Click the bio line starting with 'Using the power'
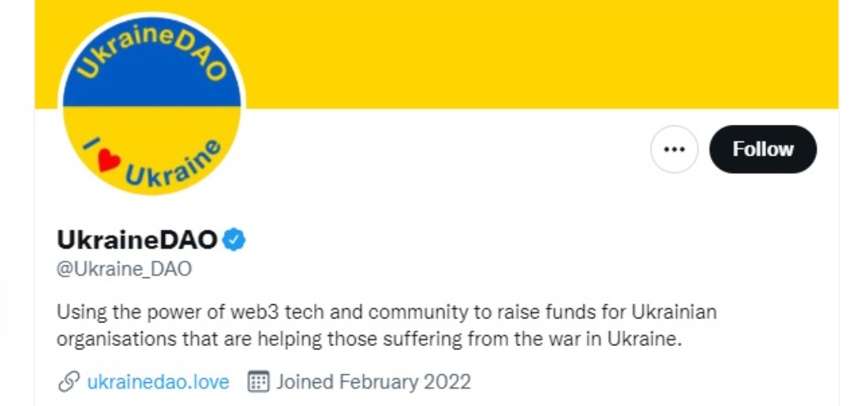868x406 pixels. click(387, 312)
